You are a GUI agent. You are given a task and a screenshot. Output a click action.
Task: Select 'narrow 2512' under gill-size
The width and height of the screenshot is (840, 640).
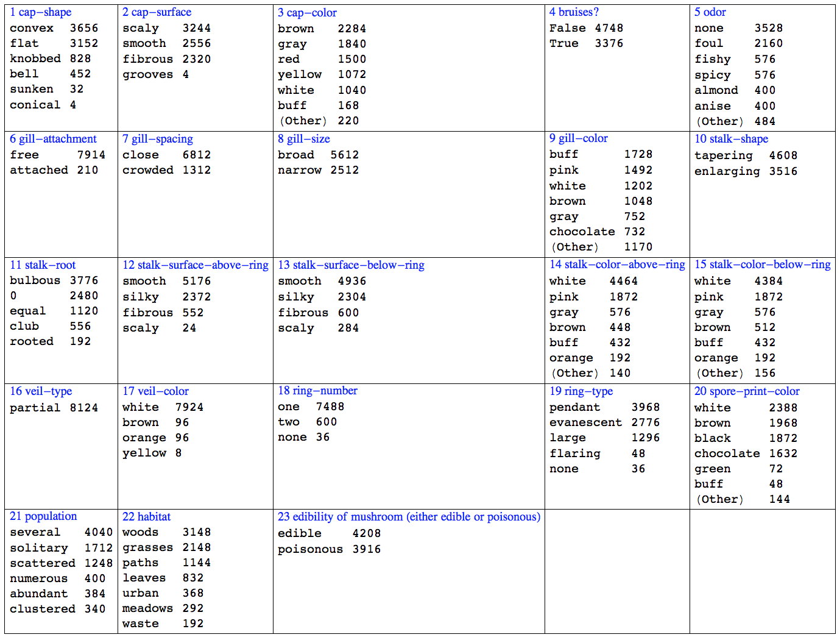[x=318, y=170]
